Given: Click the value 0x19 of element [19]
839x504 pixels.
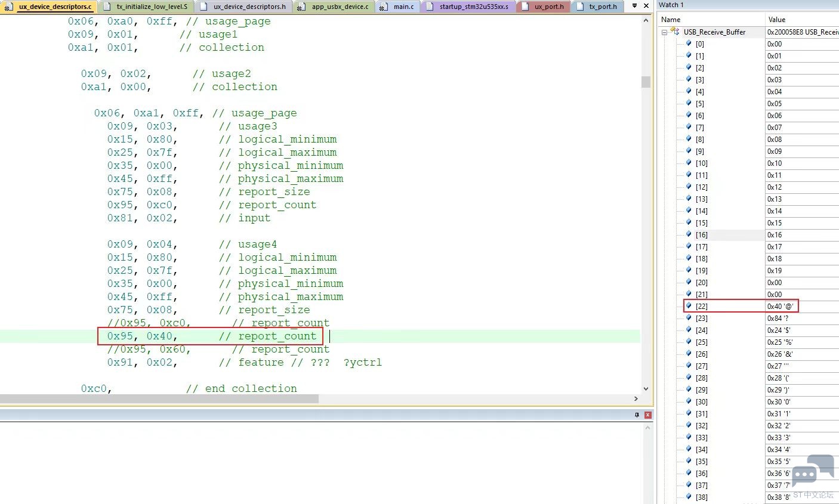Looking at the screenshot, I should [775, 270].
